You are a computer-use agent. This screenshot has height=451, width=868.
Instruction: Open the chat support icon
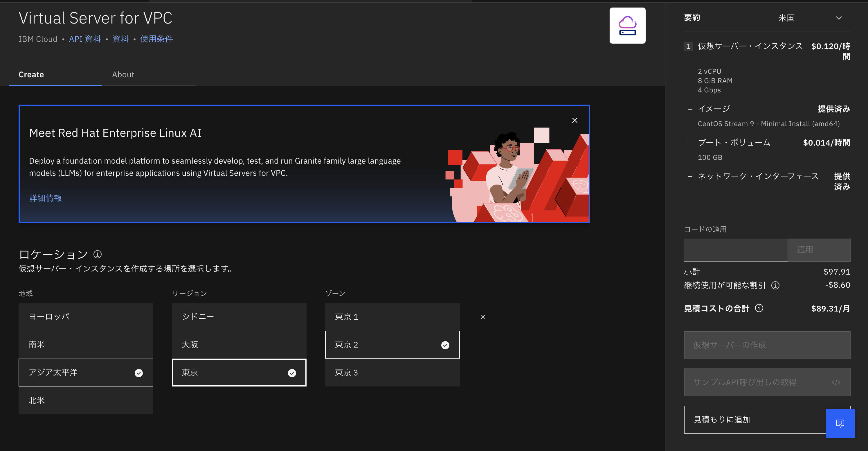[x=840, y=423]
